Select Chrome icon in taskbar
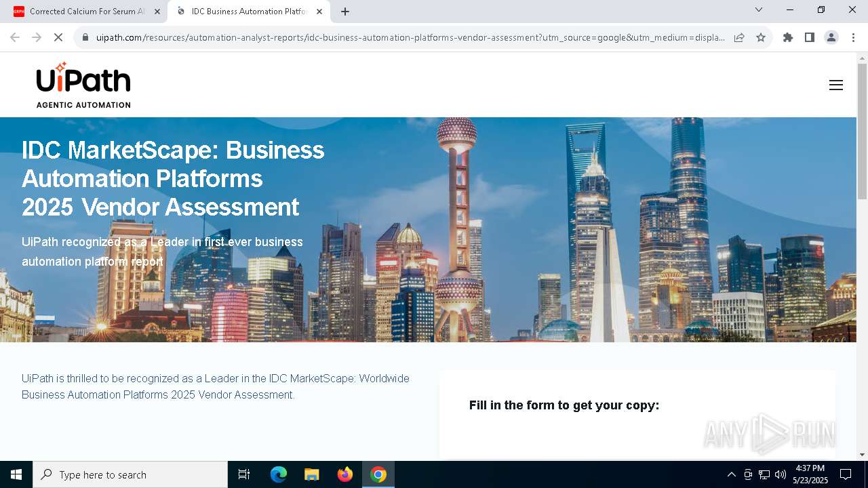 coord(378,474)
